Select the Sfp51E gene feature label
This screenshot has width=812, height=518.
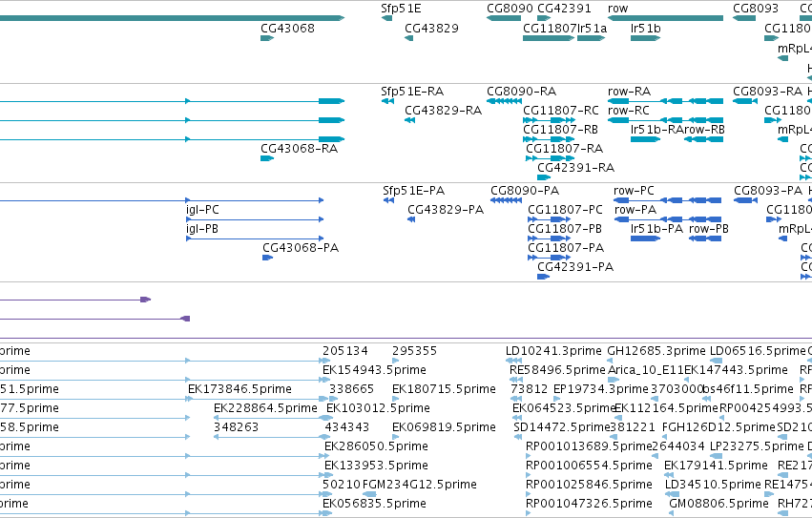pyautogui.click(x=401, y=9)
